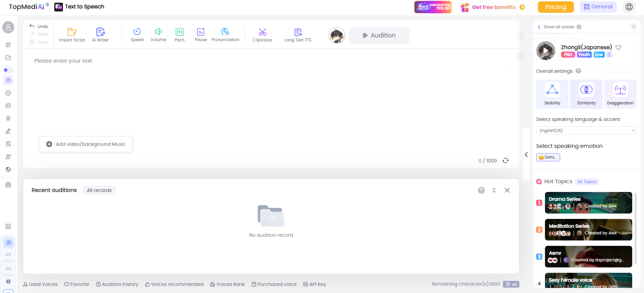The width and height of the screenshot is (644, 293).
Task: Toggle the sidebar switch on the left
Action: tap(8, 70)
